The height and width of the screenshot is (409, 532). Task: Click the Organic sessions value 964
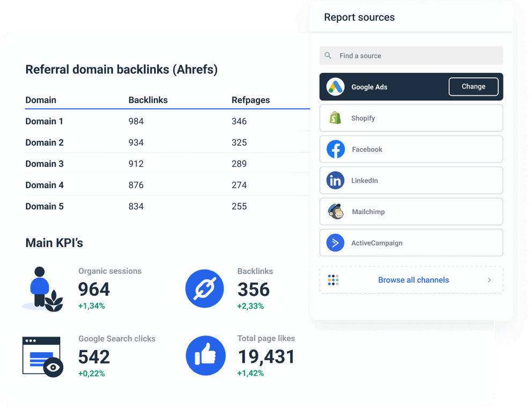pyautogui.click(x=94, y=289)
